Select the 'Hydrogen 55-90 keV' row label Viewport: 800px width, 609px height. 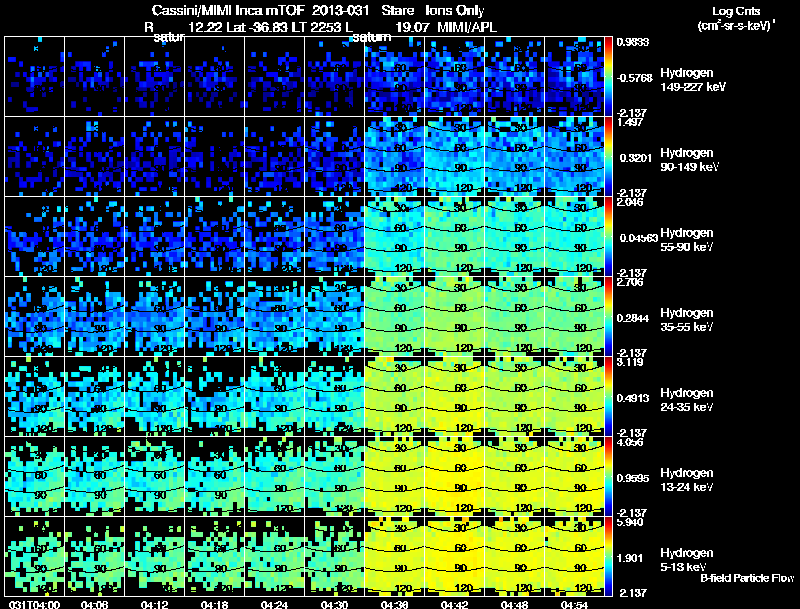[687, 240]
